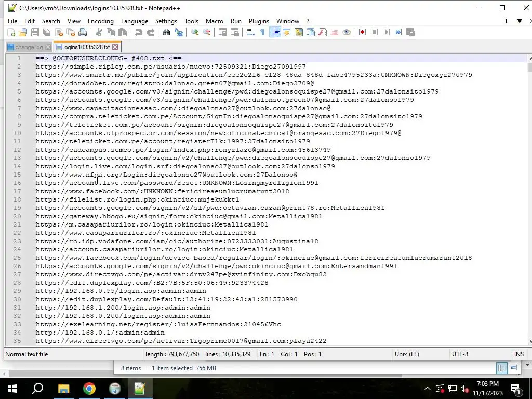
Task: Open the Macro menu
Action: (x=215, y=21)
